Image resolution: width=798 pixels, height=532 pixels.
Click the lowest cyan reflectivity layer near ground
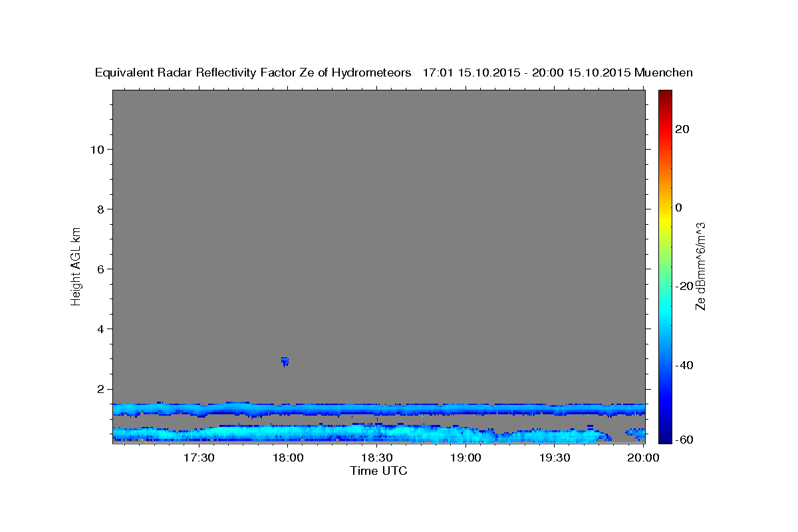pyautogui.click(x=362, y=434)
